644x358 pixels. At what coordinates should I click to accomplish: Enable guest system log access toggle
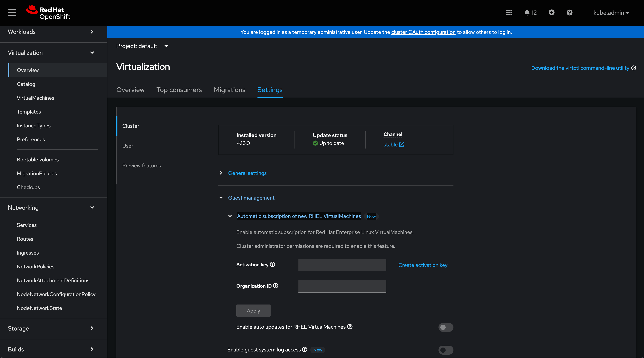point(445,350)
